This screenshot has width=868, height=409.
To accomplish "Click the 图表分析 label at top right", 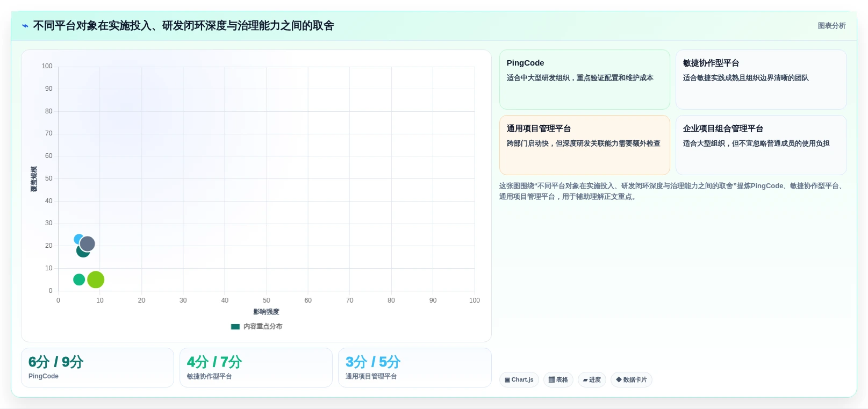I will 831,26.
